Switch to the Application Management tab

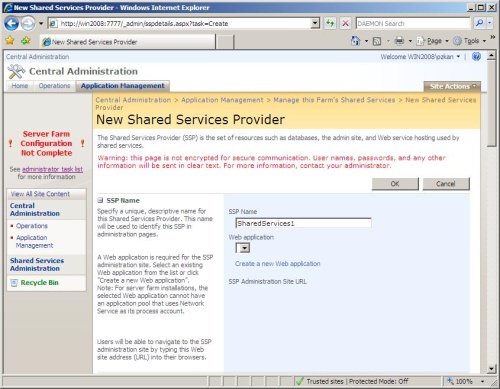click(x=123, y=86)
